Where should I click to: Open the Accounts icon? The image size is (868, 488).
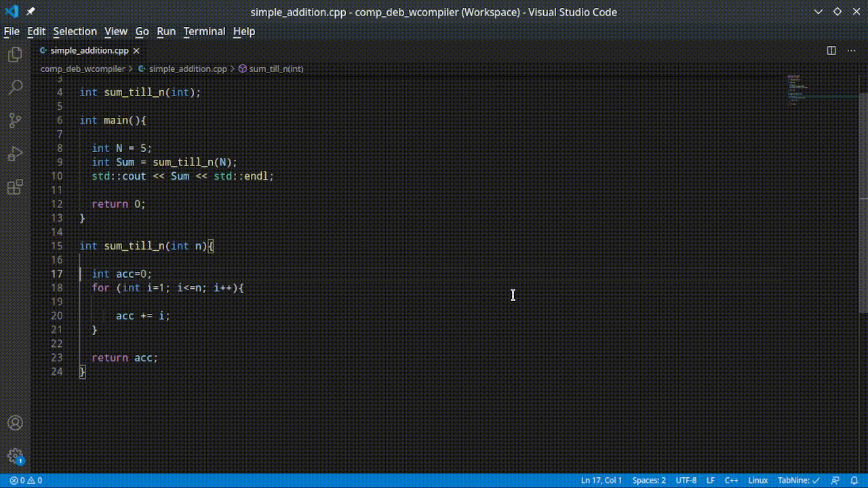coord(15,422)
